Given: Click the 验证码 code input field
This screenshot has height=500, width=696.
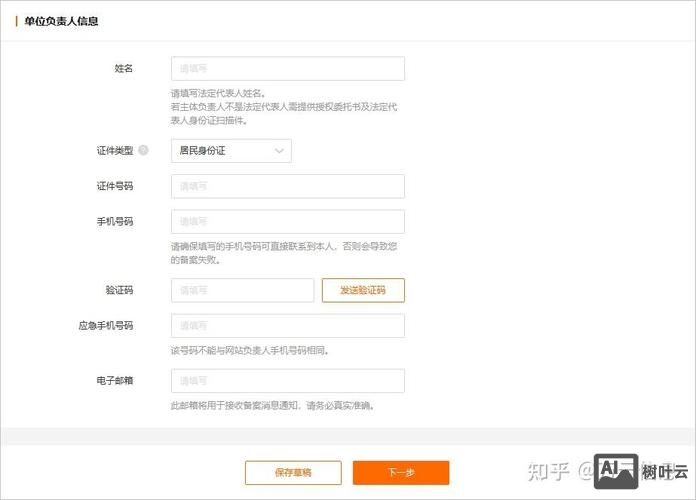Looking at the screenshot, I should click(x=242, y=290).
